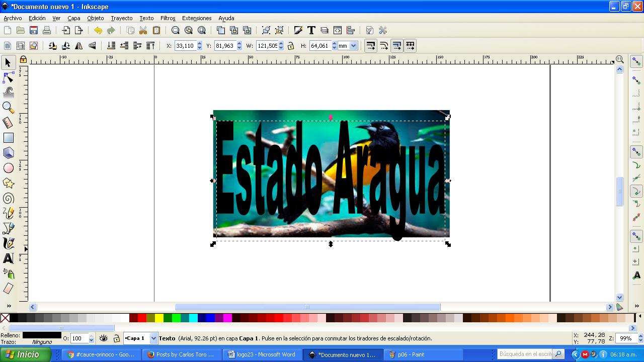Open the Filtros menu
This screenshot has height=362, width=644.
[x=168, y=18]
